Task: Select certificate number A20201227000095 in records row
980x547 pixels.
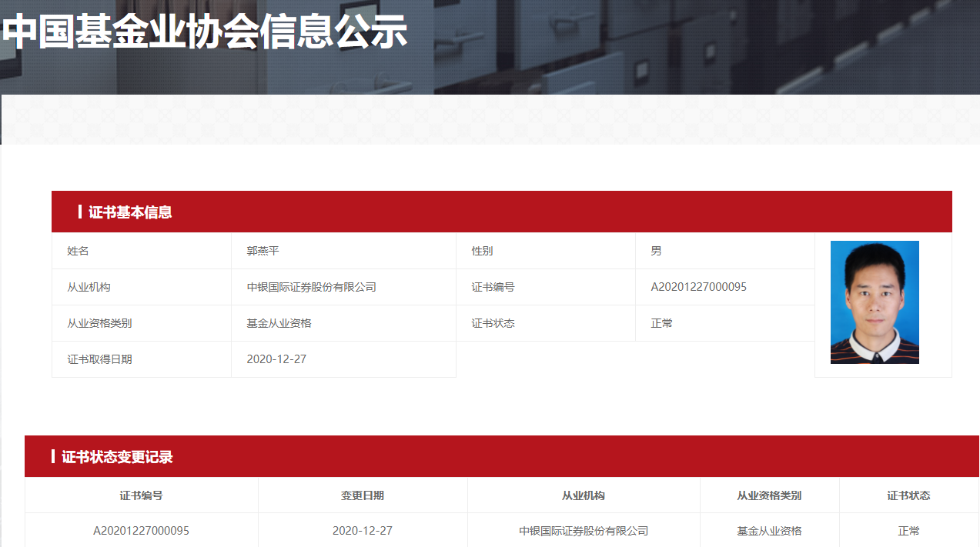Action: point(141,531)
